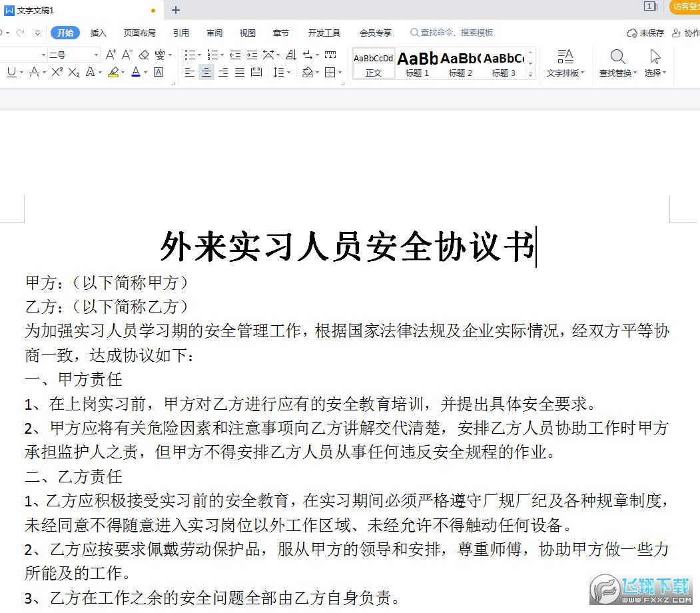Open the 引用 tab
The image size is (700, 613).
(180, 33)
